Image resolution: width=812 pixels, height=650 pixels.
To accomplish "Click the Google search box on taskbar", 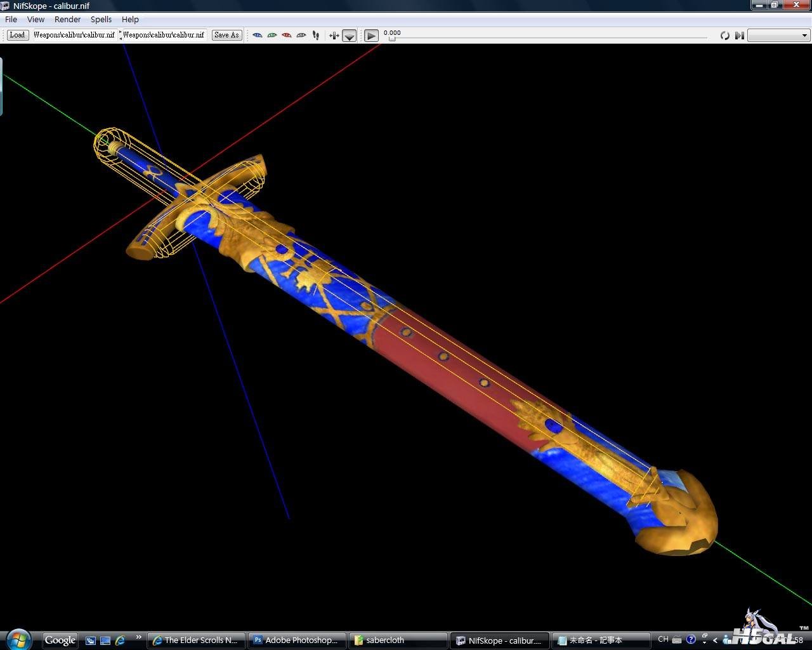I will point(60,640).
